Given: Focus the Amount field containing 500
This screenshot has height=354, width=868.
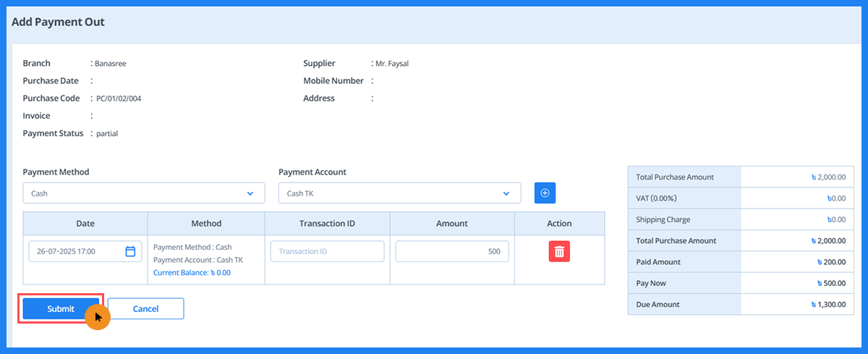Looking at the screenshot, I should (452, 251).
